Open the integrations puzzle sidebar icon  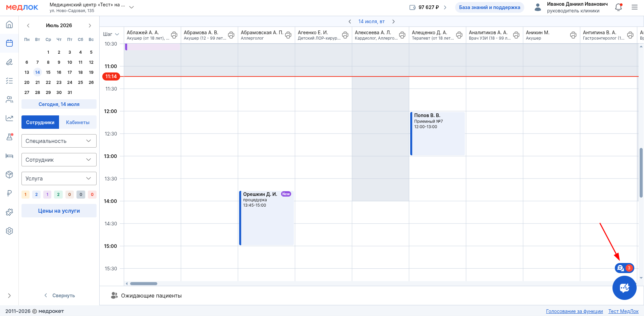tap(9, 212)
